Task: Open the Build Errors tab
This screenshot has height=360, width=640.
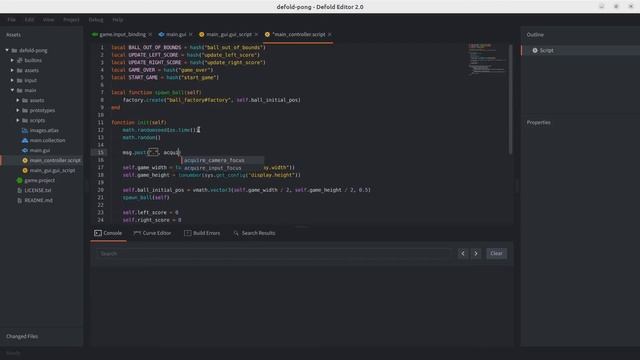Action: coord(202,233)
